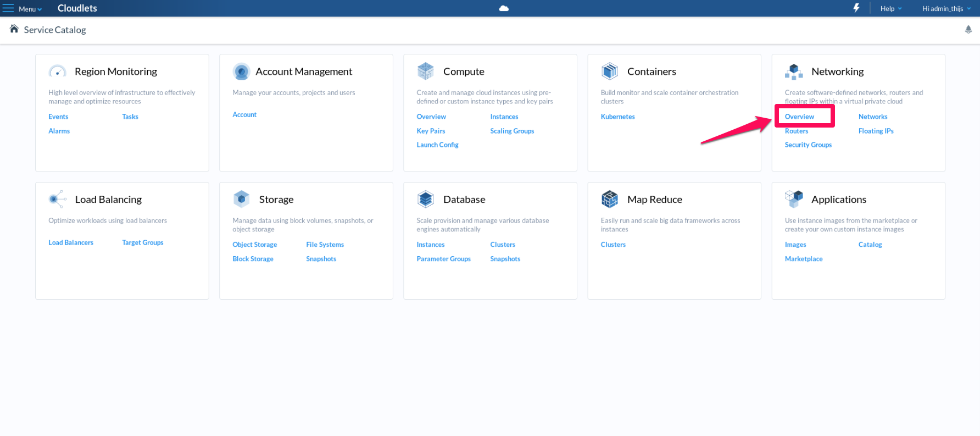Click the Load Balancing service icon
The image size is (980, 436).
[x=57, y=199]
